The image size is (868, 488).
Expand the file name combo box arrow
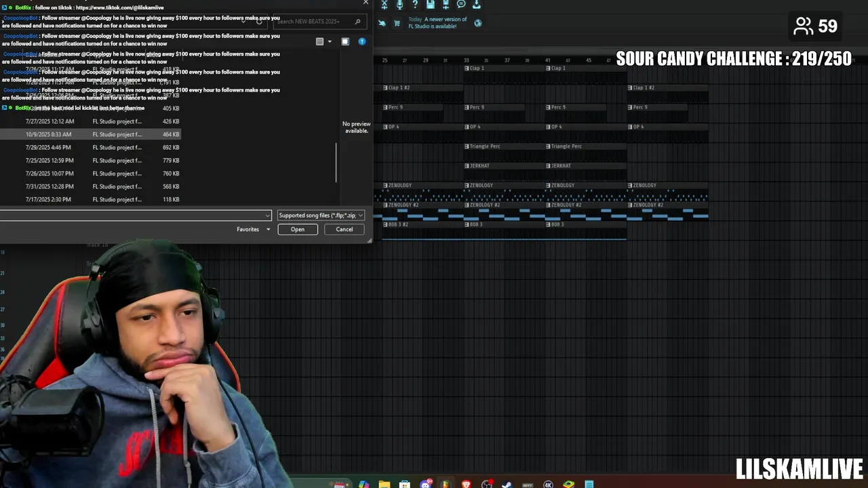pyautogui.click(x=267, y=216)
